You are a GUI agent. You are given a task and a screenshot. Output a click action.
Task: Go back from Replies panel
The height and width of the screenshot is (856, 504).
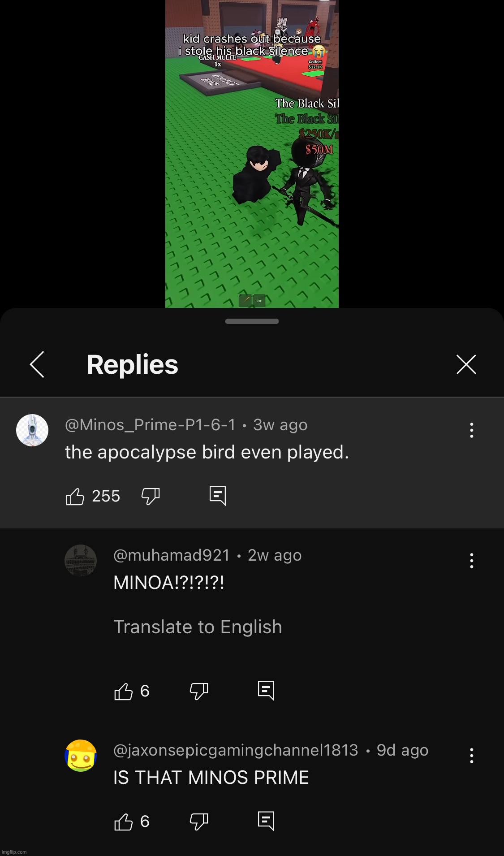click(37, 364)
